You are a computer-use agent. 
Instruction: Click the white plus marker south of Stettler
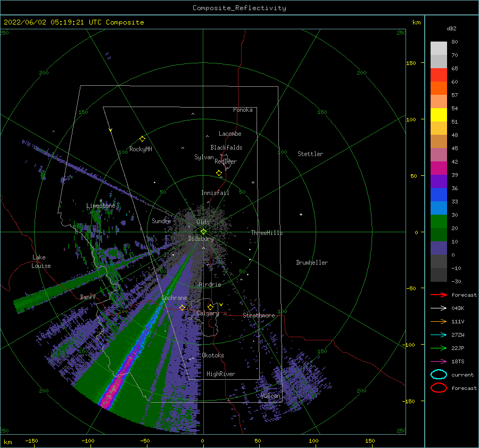pyautogui.click(x=301, y=214)
